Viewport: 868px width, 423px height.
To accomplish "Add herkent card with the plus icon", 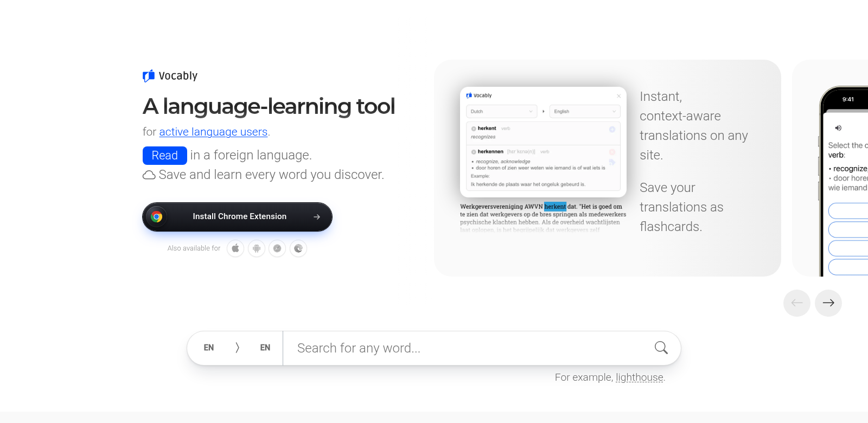I will click(612, 129).
